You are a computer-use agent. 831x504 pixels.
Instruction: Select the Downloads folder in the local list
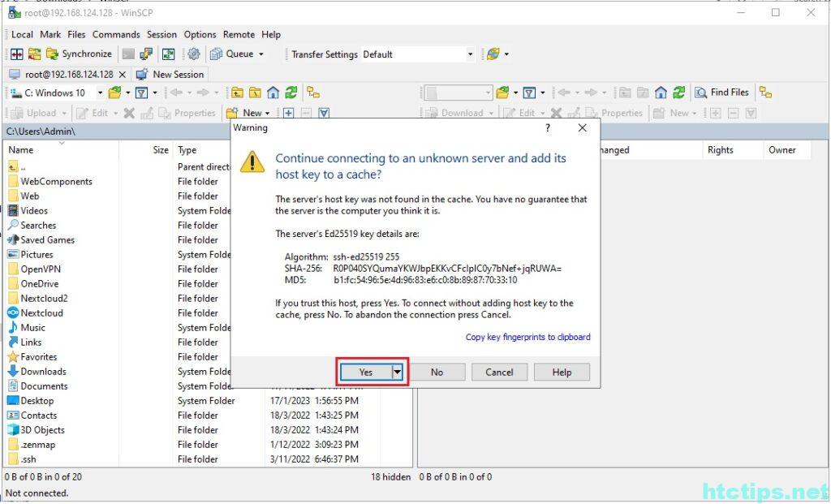[44, 372]
